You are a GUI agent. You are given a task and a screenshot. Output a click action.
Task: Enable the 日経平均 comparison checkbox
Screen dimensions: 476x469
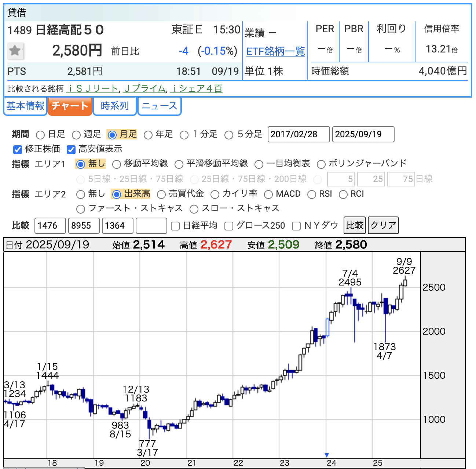[x=175, y=226]
